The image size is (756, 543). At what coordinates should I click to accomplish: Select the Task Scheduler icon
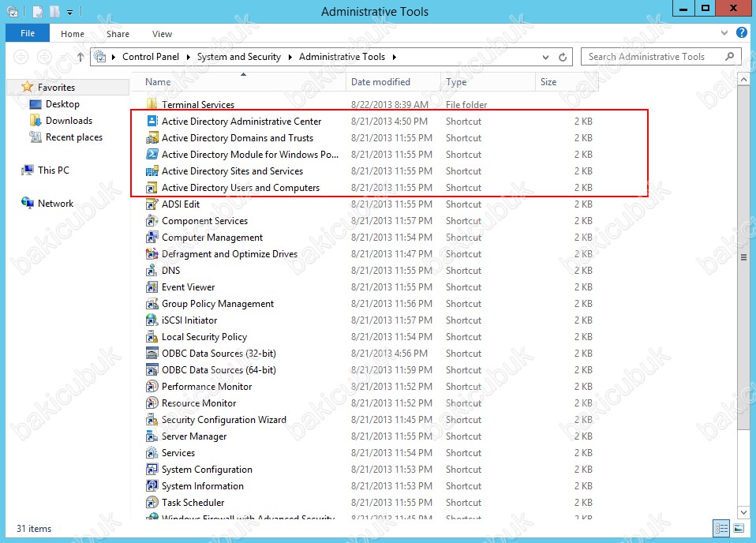pos(152,503)
